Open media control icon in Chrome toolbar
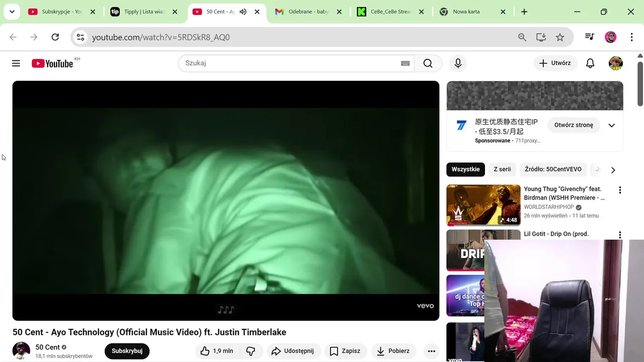This screenshot has height=362, width=644. (x=590, y=37)
